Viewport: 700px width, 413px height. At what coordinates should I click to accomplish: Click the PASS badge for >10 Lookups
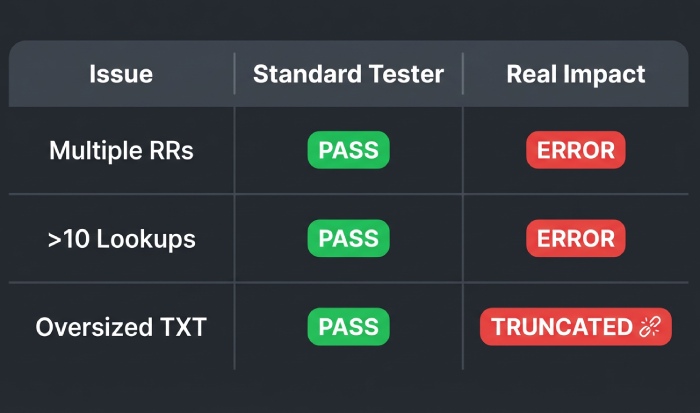pyautogui.click(x=348, y=239)
